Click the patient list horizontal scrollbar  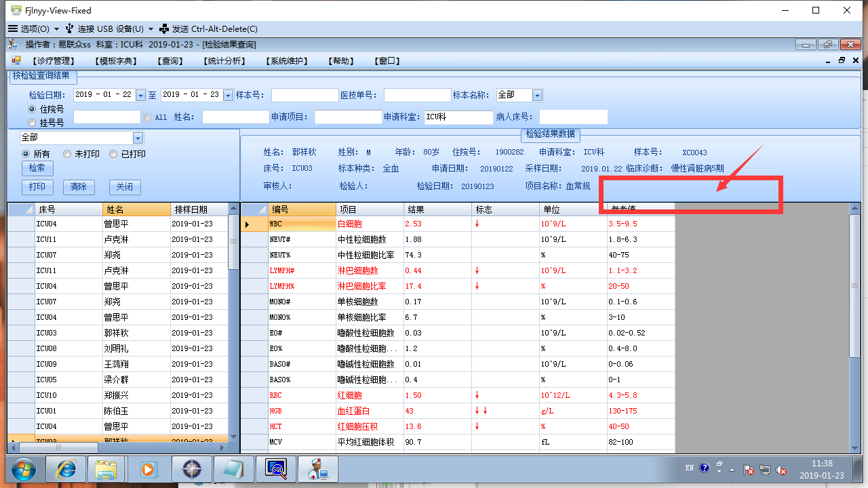click(x=117, y=447)
